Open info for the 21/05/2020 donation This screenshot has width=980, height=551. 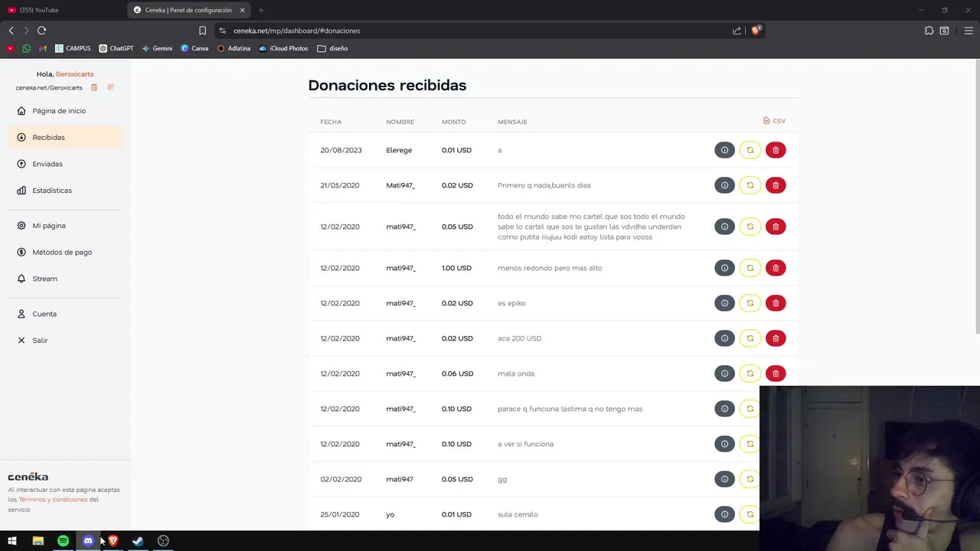(x=724, y=185)
